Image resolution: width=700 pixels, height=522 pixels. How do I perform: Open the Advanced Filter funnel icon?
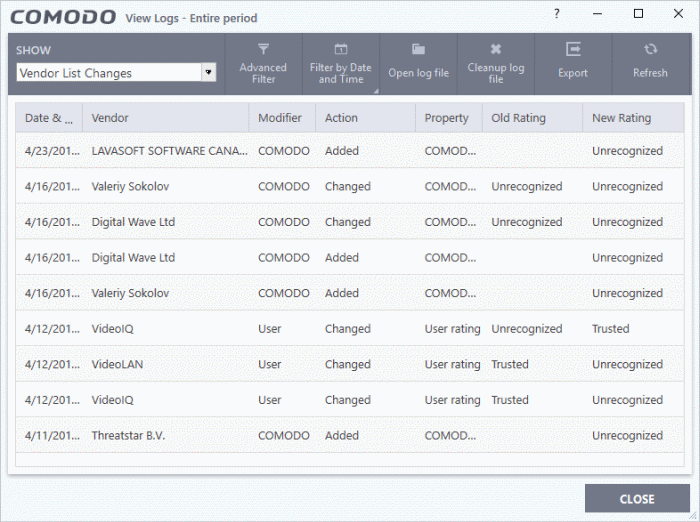[263, 49]
